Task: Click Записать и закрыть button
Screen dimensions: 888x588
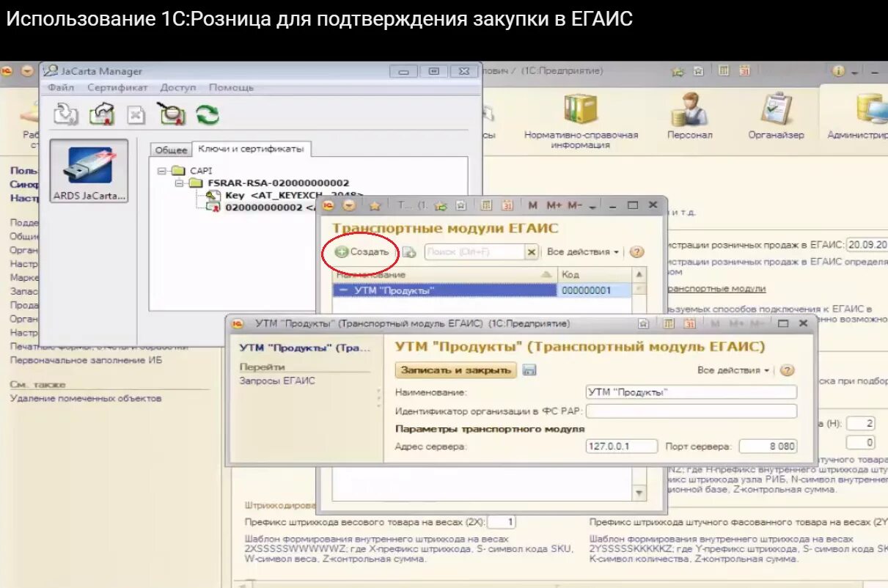Action: (x=456, y=370)
